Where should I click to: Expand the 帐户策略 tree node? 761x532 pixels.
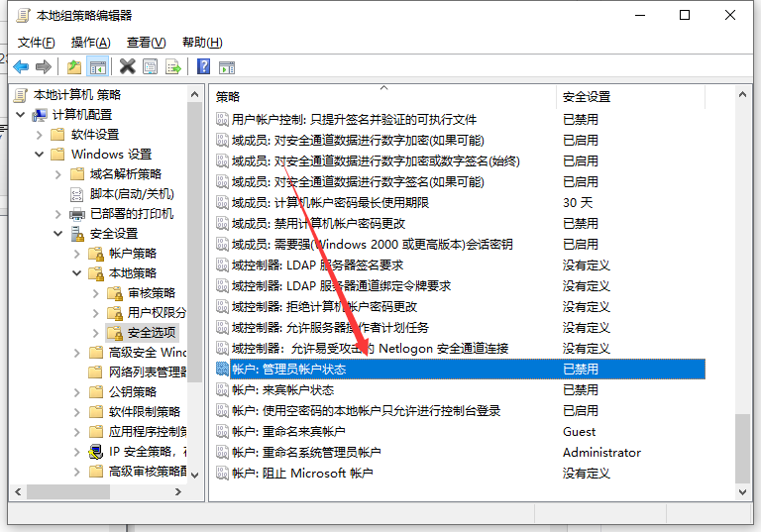point(76,254)
